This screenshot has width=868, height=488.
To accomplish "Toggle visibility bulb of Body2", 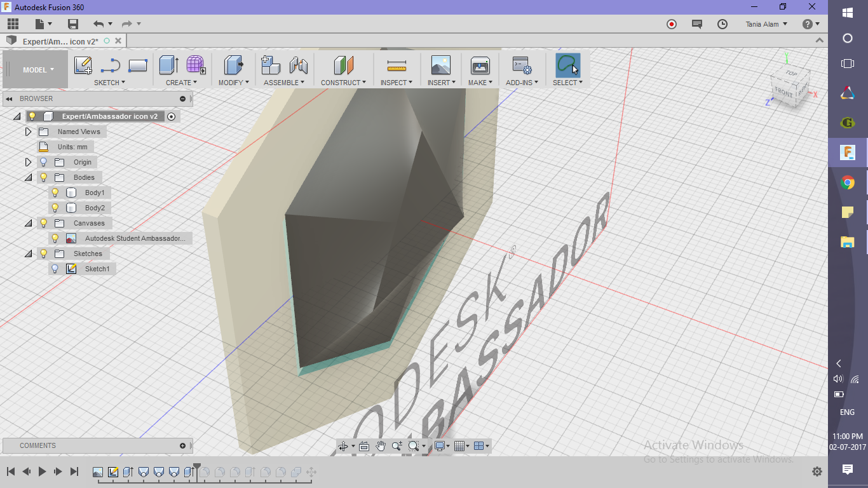I will [55, 208].
